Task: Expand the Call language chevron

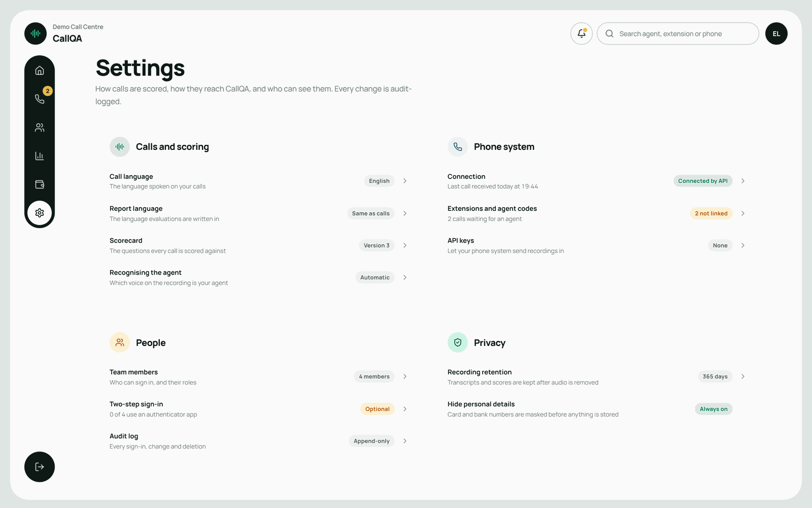Action: pos(405,181)
